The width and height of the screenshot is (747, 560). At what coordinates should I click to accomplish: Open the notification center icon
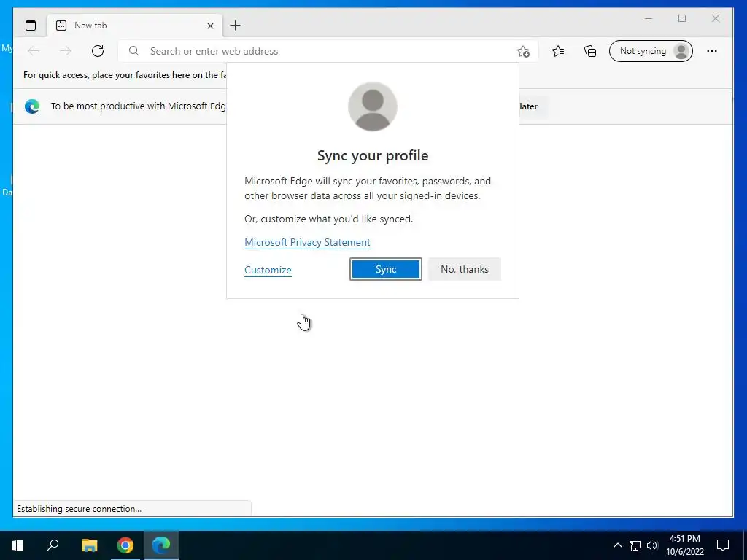(x=723, y=545)
